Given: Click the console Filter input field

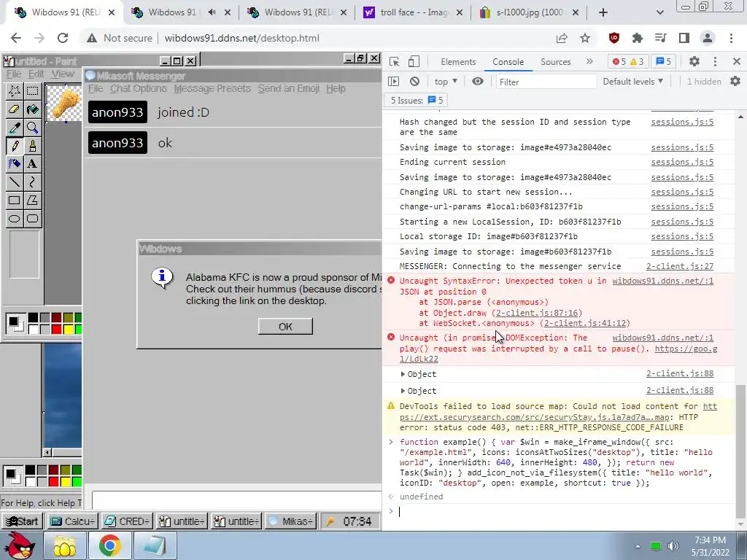Looking at the screenshot, I should coord(546,82).
